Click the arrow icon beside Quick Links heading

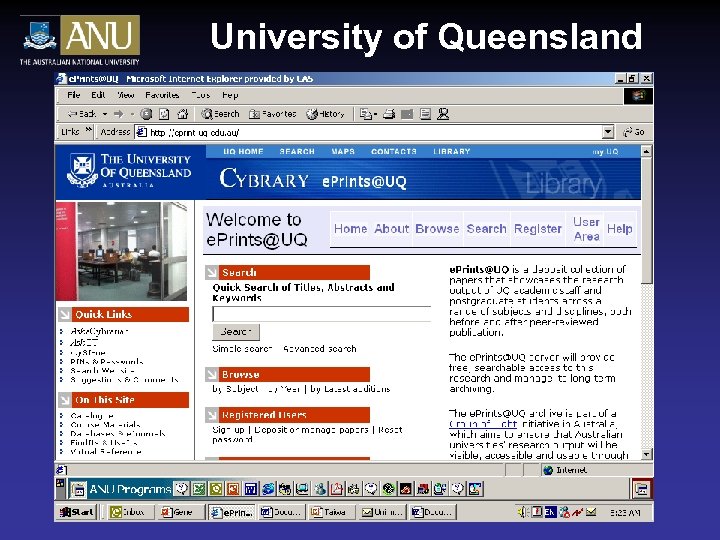[64, 315]
